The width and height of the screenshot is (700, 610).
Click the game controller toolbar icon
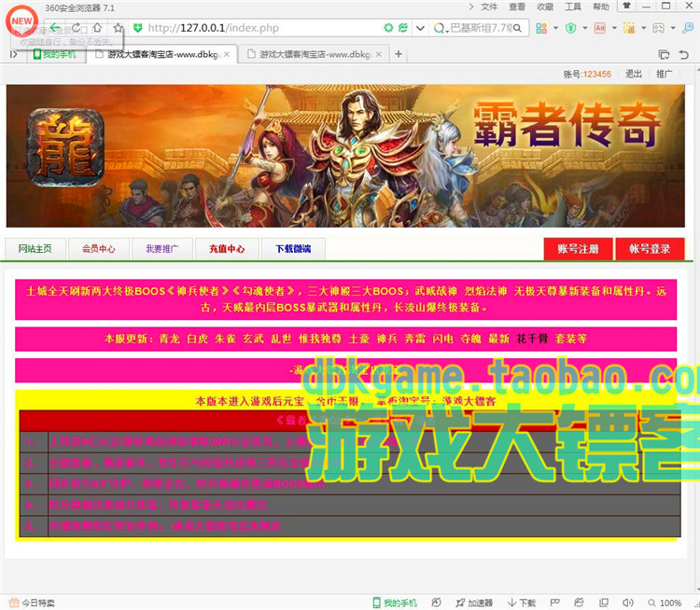(x=659, y=28)
